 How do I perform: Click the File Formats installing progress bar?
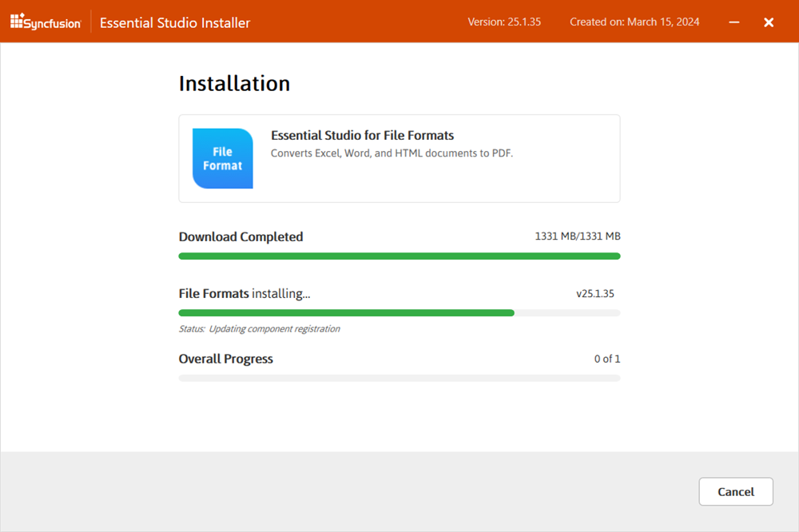click(399, 313)
